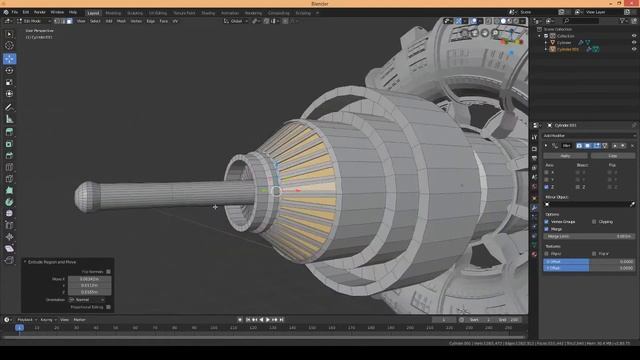This screenshot has height=360, width=640.
Task: Open the timeline Playback menu
Action: click(27, 320)
